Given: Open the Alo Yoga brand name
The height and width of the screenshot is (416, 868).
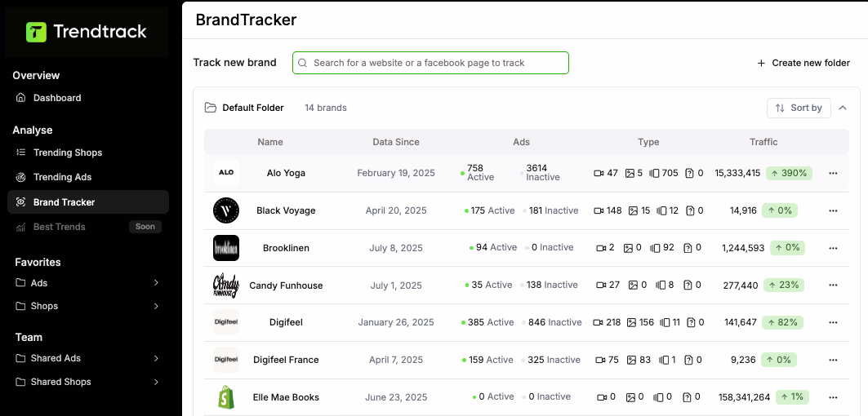Looking at the screenshot, I should point(286,173).
